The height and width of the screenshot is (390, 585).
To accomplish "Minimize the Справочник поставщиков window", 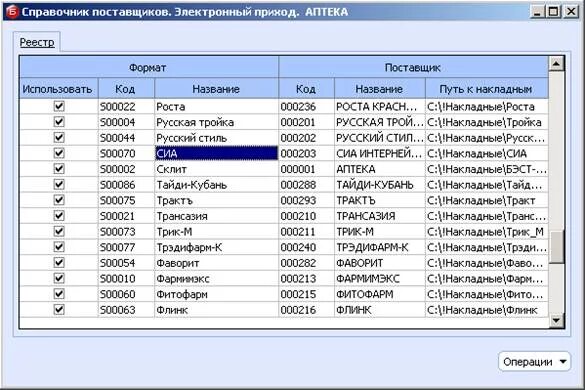I will point(537,12).
